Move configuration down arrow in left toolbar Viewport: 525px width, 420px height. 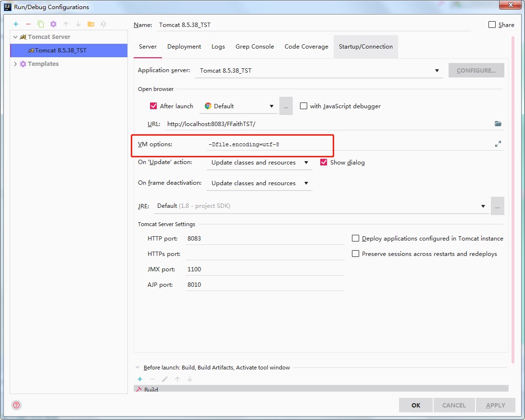click(x=78, y=24)
